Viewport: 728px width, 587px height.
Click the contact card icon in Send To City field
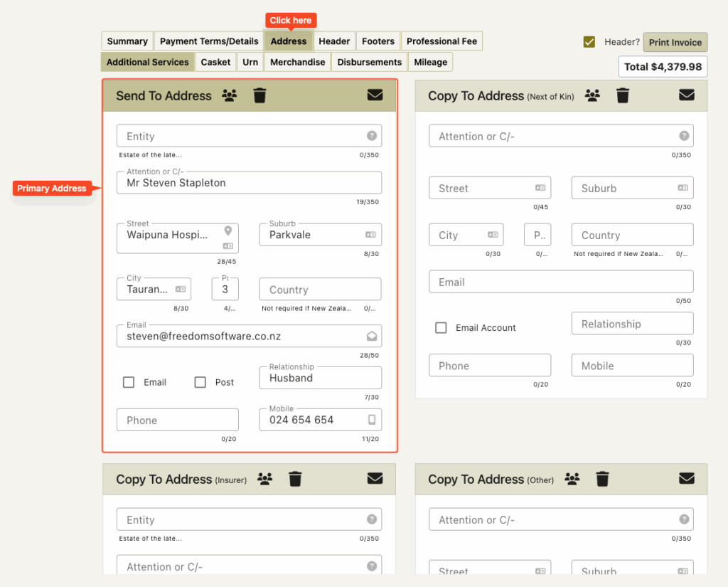click(x=181, y=289)
